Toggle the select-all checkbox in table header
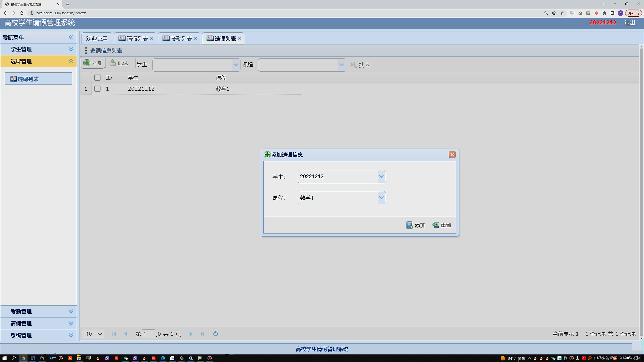The width and height of the screenshot is (644, 362). pos(97,78)
